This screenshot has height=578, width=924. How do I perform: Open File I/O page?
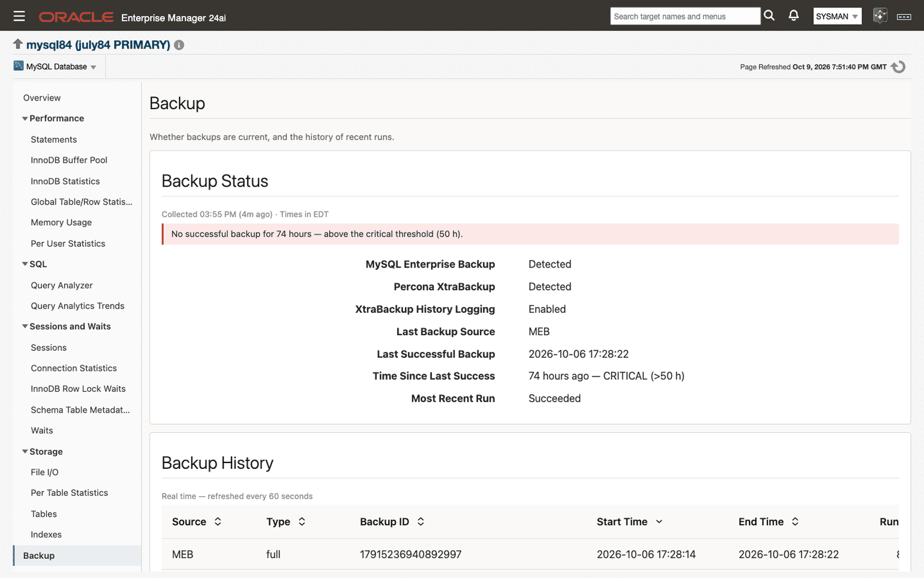tap(44, 472)
